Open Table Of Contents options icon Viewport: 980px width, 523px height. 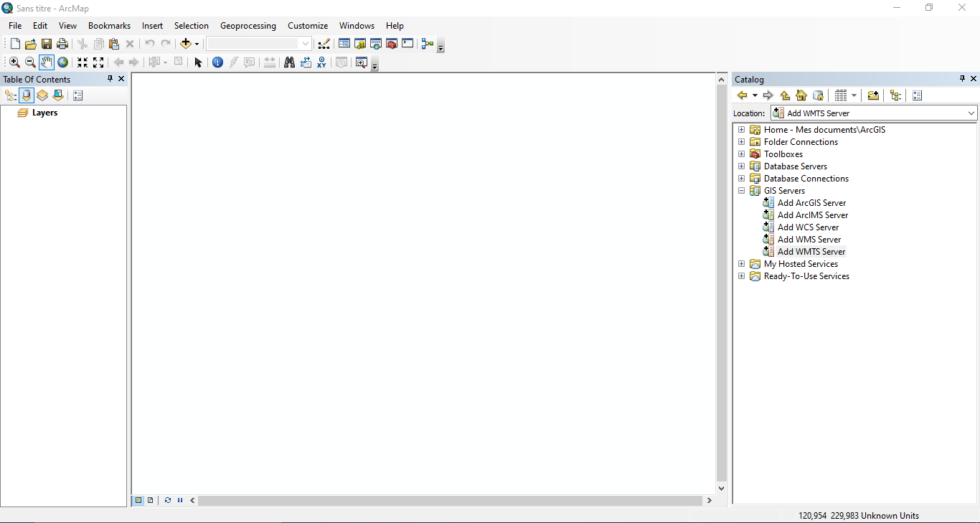(78, 95)
